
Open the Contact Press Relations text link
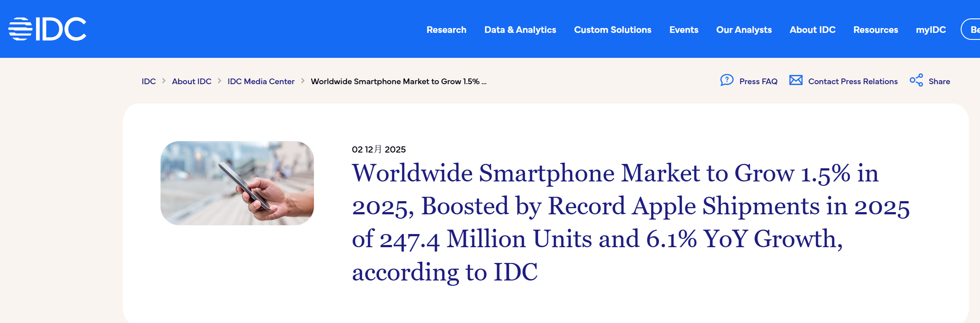852,82
